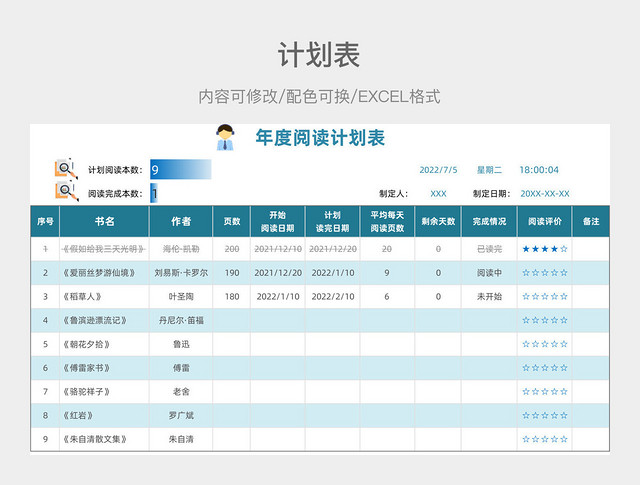Click the date cell 2022/7/5
This screenshot has width=640, height=485.
[438, 170]
